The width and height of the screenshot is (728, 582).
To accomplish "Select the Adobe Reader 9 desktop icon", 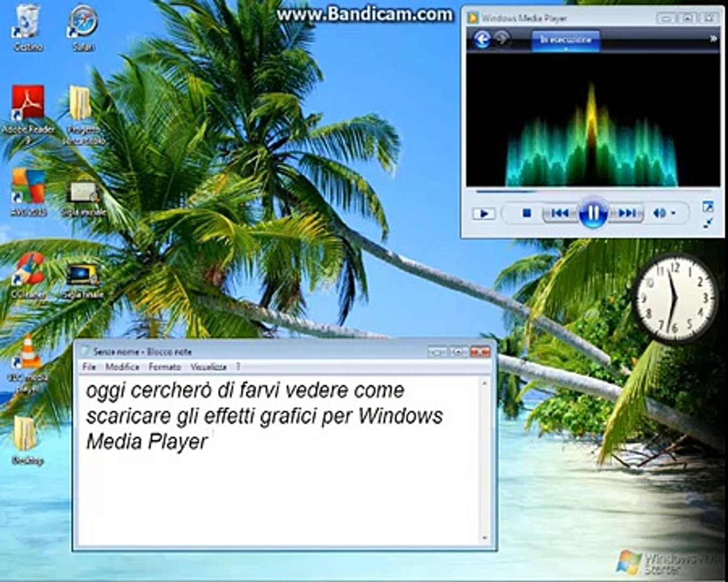I will click(x=28, y=115).
